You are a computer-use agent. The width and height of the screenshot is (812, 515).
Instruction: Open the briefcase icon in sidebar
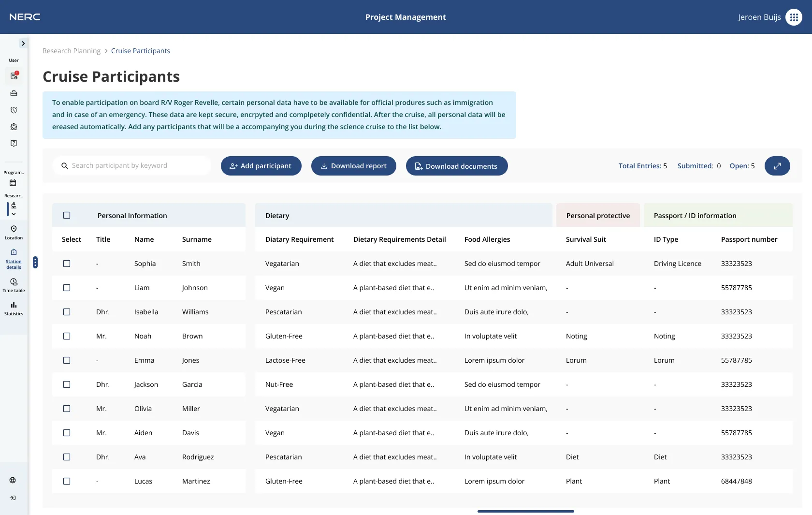(x=14, y=93)
